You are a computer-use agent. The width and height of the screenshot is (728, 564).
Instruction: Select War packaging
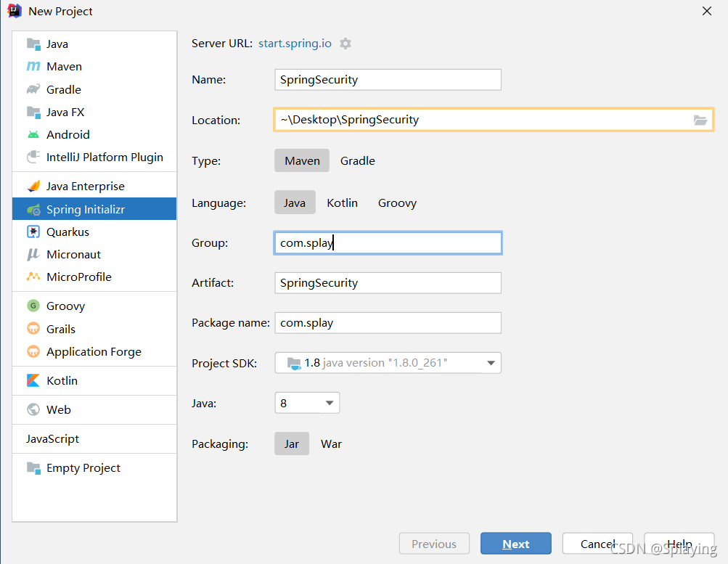coord(331,444)
